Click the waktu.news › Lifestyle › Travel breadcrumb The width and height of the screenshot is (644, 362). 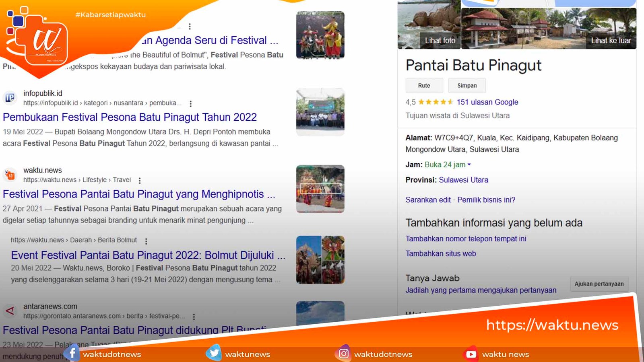point(77,180)
